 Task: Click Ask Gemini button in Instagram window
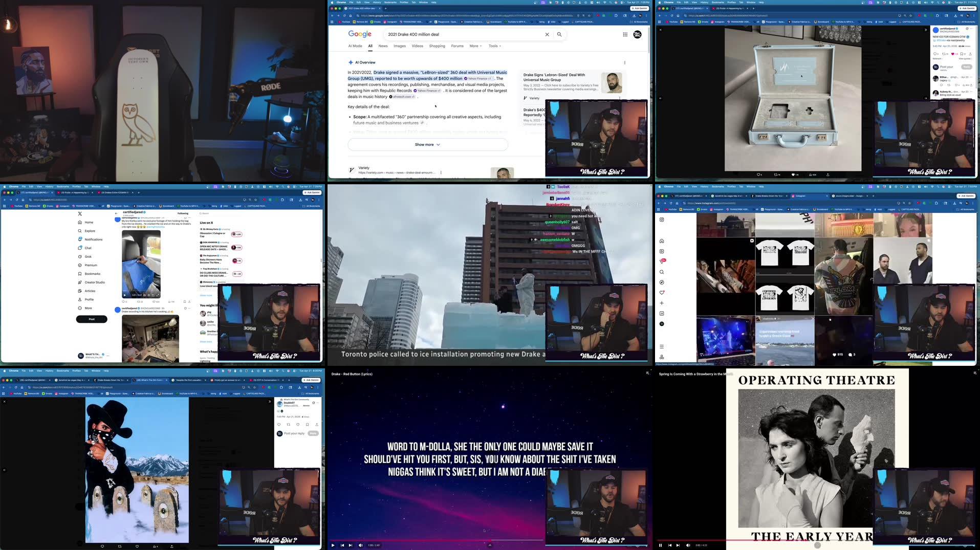(967, 196)
